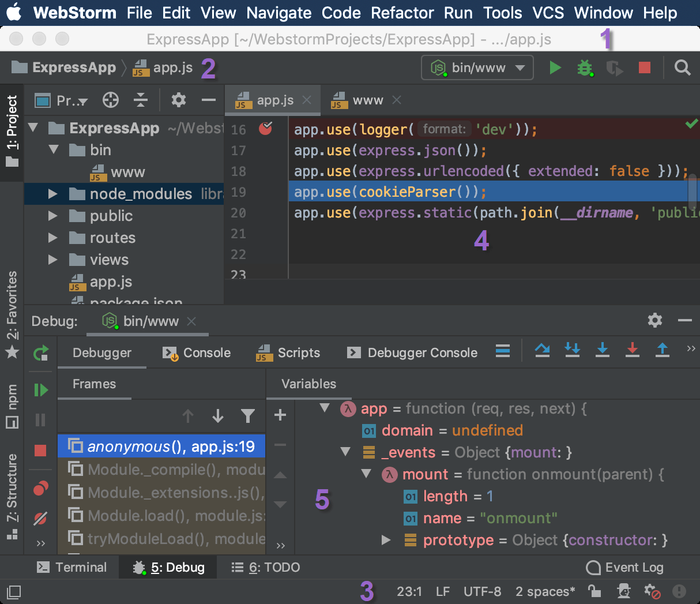Open Debug panel settings gear
The image size is (700, 604).
tap(655, 320)
